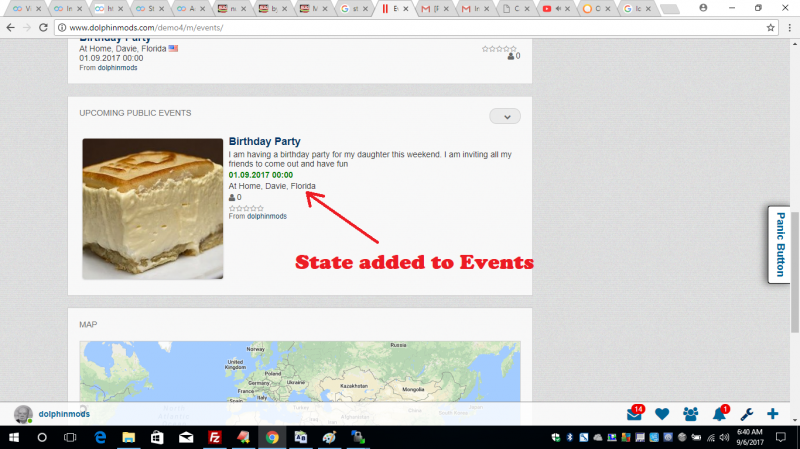Open the volume speaker icon in system tray
800x449 pixels.
724,438
